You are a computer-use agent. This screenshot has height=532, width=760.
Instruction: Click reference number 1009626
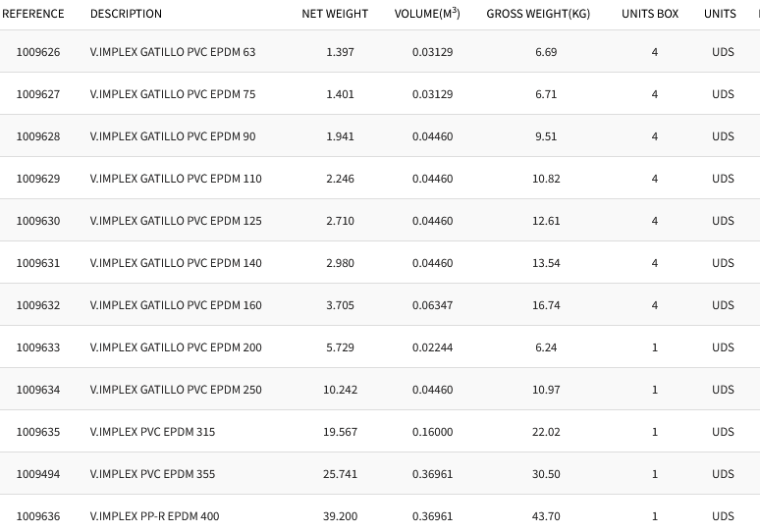38,52
